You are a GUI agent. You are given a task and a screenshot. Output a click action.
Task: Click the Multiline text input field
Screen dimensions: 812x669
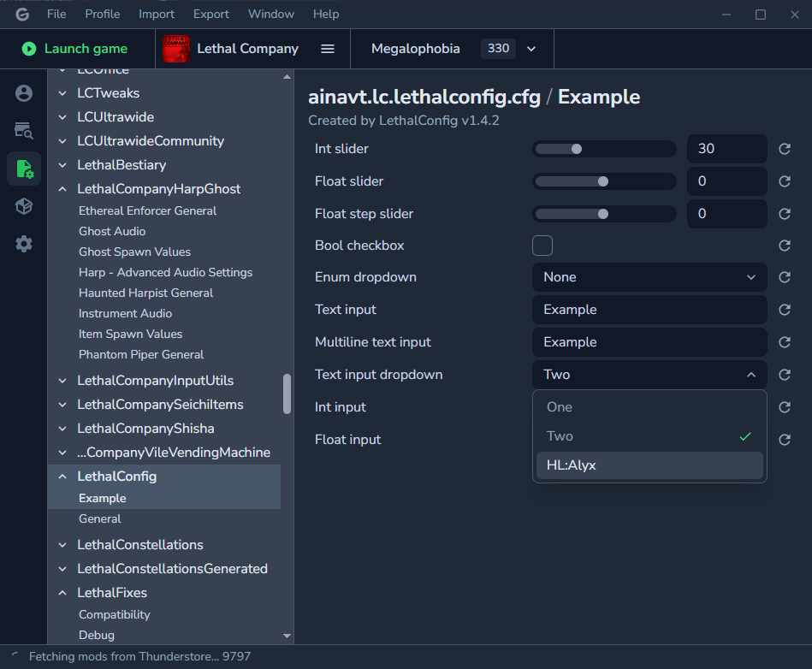649,342
